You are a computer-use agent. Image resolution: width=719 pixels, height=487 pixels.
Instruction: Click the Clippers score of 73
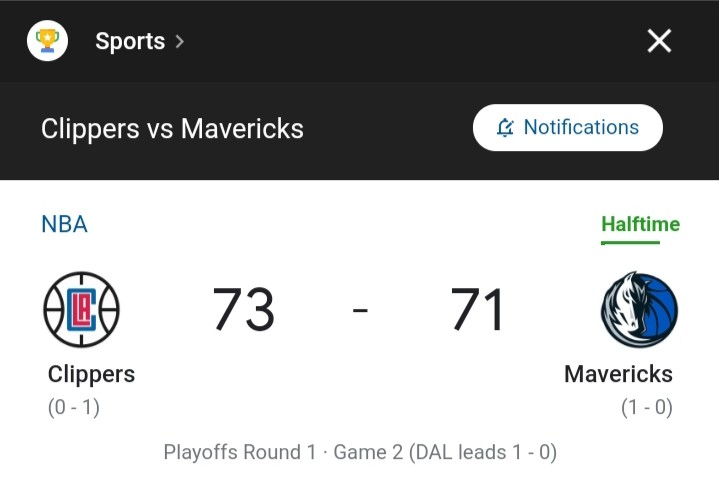coord(243,309)
